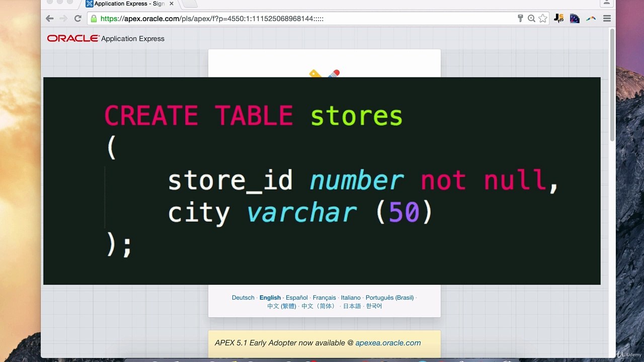Open the JS pro extension icon
644x362 pixels.
(558, 19)
